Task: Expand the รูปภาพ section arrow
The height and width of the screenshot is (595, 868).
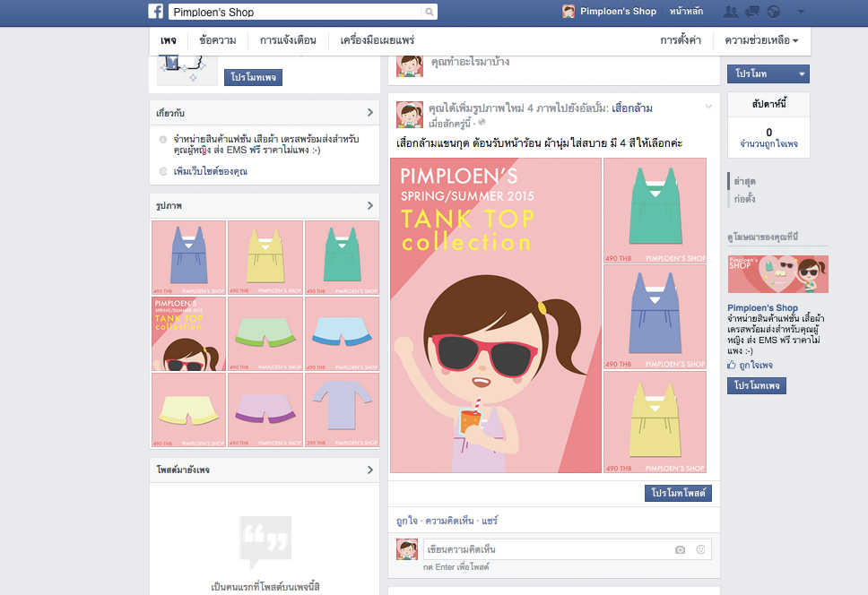Action: 370,206
